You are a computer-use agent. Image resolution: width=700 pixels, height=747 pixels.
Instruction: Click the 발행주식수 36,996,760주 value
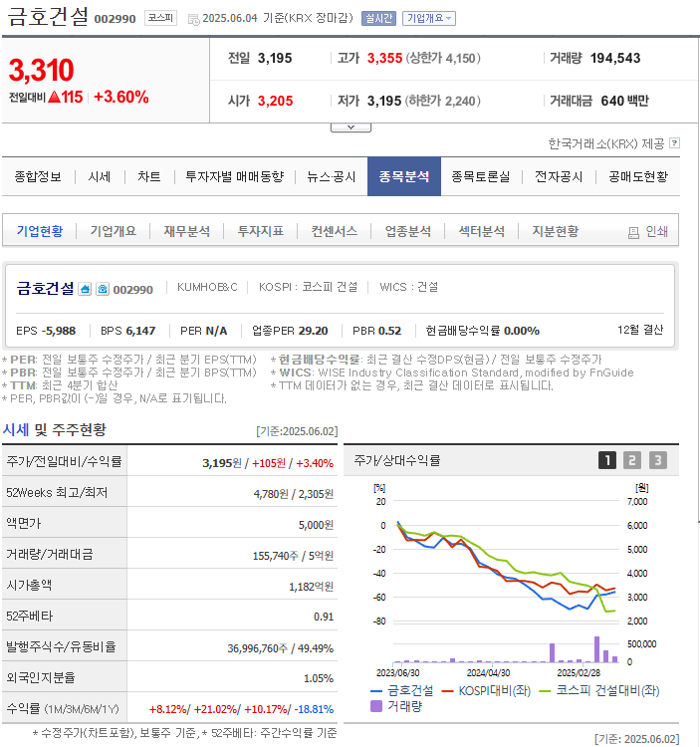click(258, 648)
